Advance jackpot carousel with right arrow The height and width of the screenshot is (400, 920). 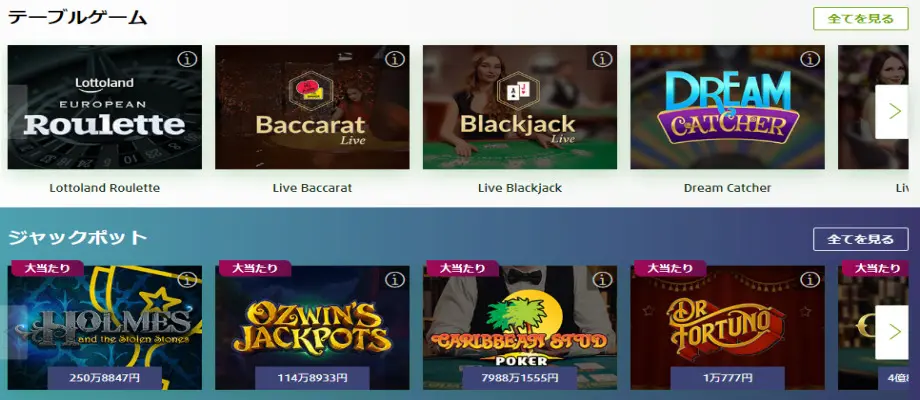point(894,332)
